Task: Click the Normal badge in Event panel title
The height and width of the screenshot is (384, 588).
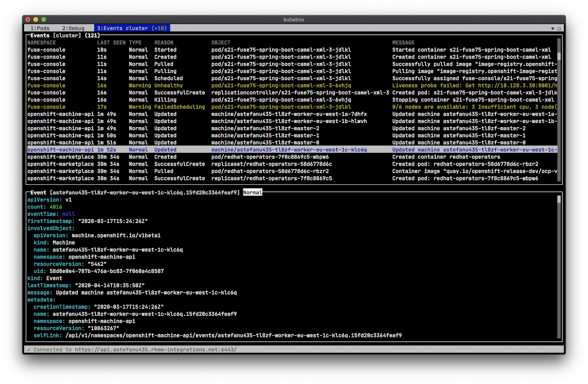Action: coord(252,193)
